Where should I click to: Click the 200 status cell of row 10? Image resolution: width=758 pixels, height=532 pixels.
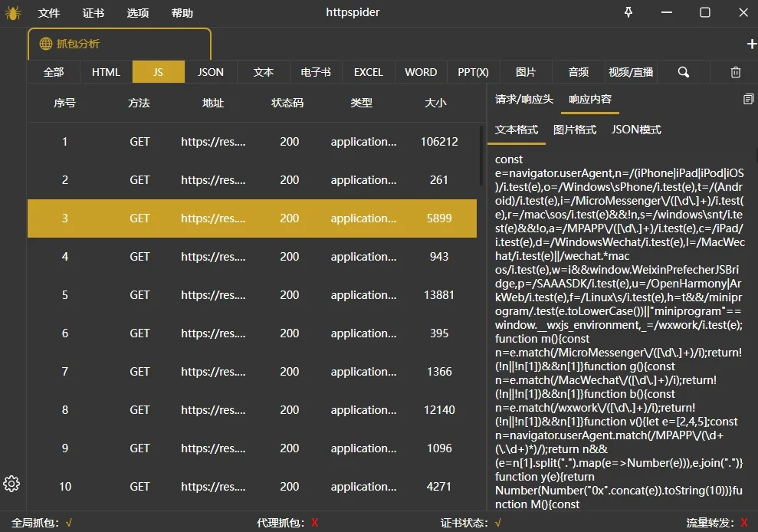[x=290, y=487]
